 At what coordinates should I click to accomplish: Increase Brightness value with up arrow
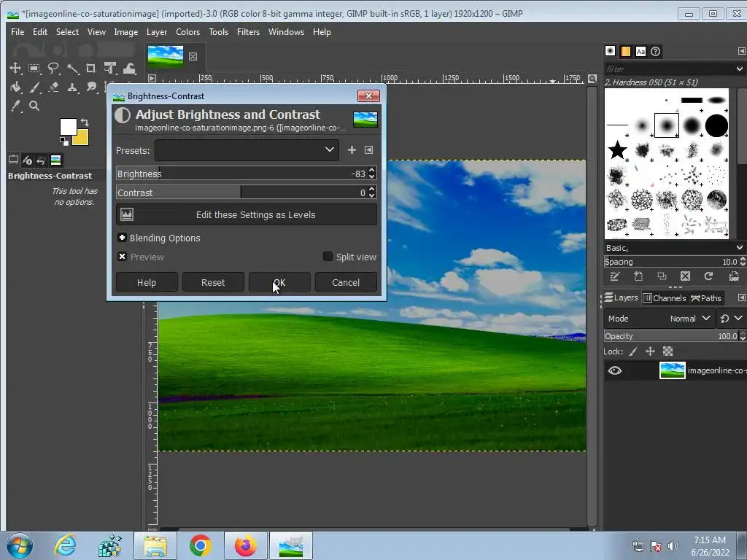[372, 171]
